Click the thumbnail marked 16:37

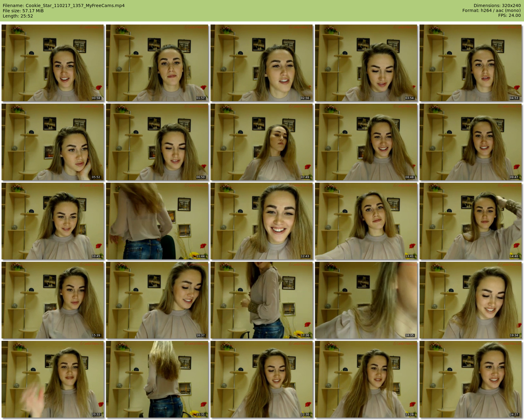tap(157, 300)
